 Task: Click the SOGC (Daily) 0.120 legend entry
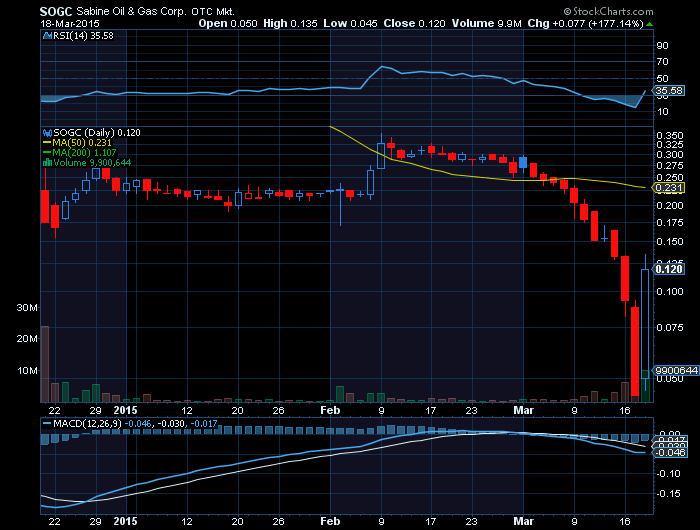pos(97,133)
